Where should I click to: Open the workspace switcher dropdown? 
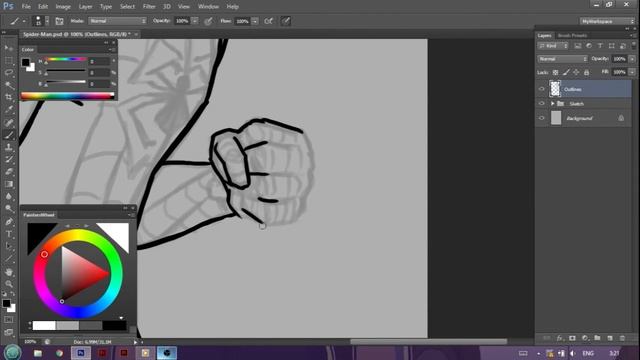tap(608, 21)
